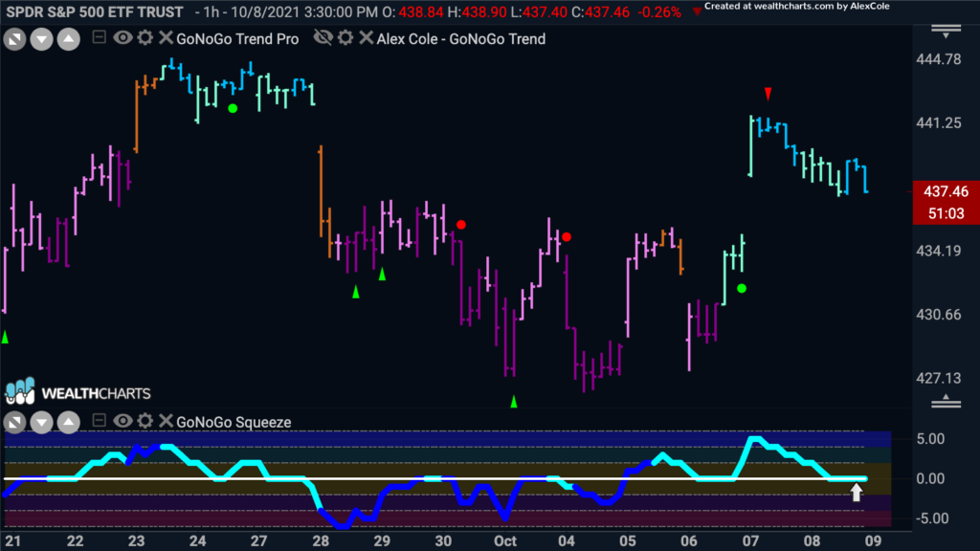The height and width of the screenshot is (551, 980).
Task: Remove the GoNoGo Trend Pro indicator
Action: click(166, 38)
